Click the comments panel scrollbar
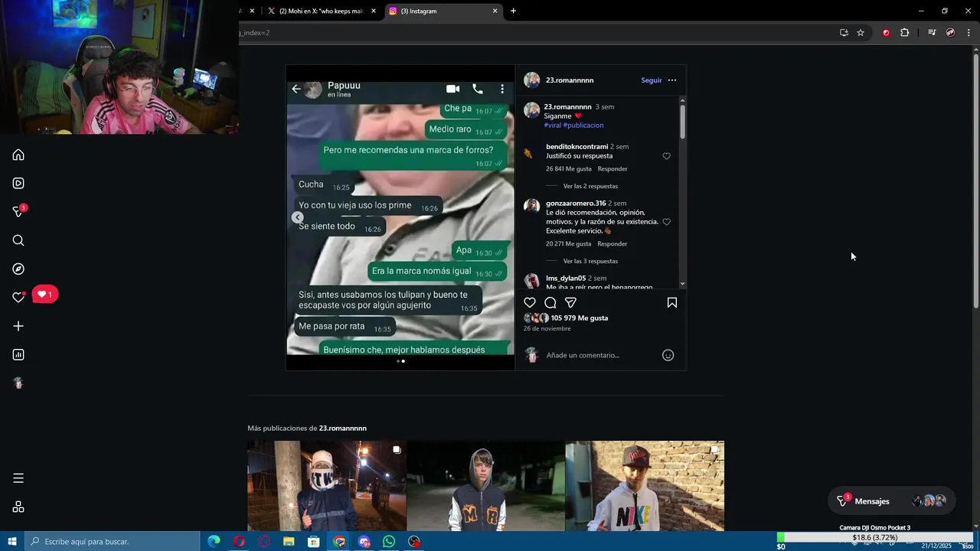Viewport: 980px width, 551px height. tap(682, 121)
